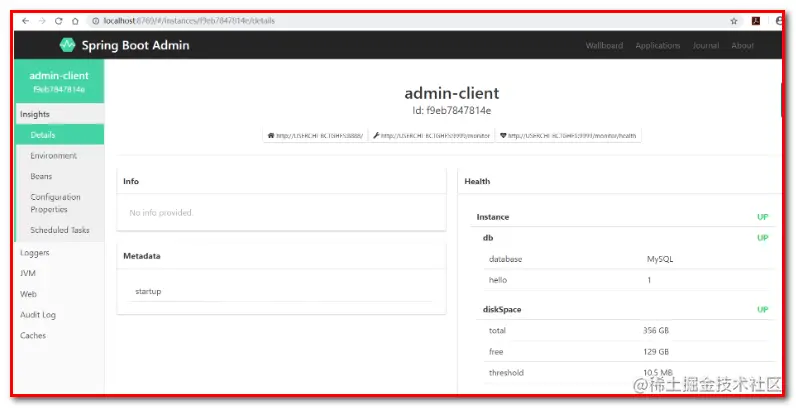The height and width of the screenshot is (408, 796).
Task: Click the Metadata panel header
Action: click(x=281, y=256)
